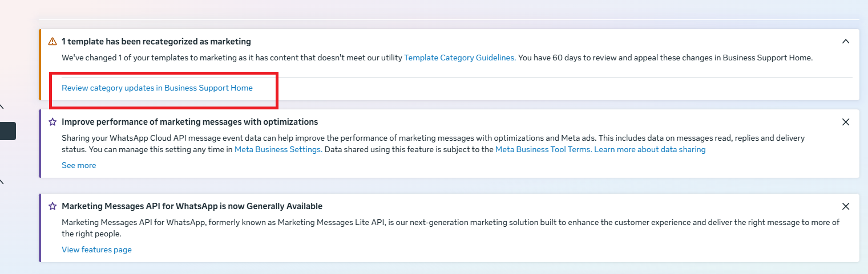Open Review category updates in Business Support Home
Image resolution: width=868 pixels, height=274 pixels.
[x=157, y=88]
